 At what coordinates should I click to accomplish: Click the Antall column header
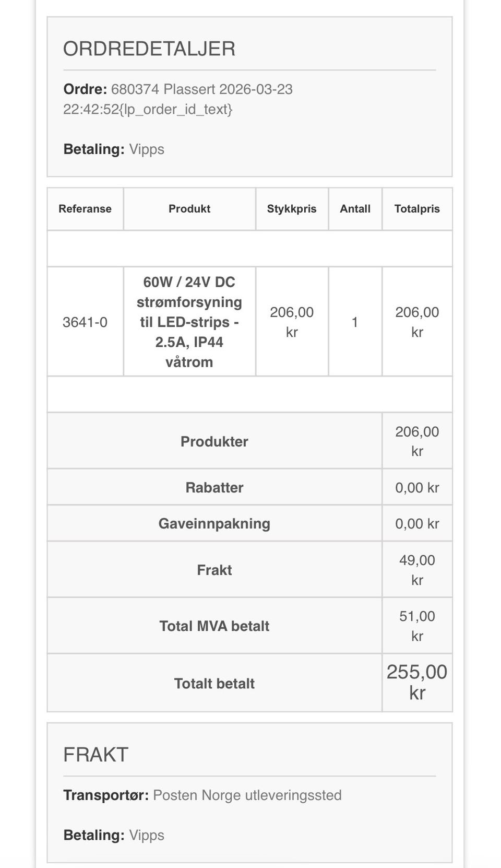[355, 209]
